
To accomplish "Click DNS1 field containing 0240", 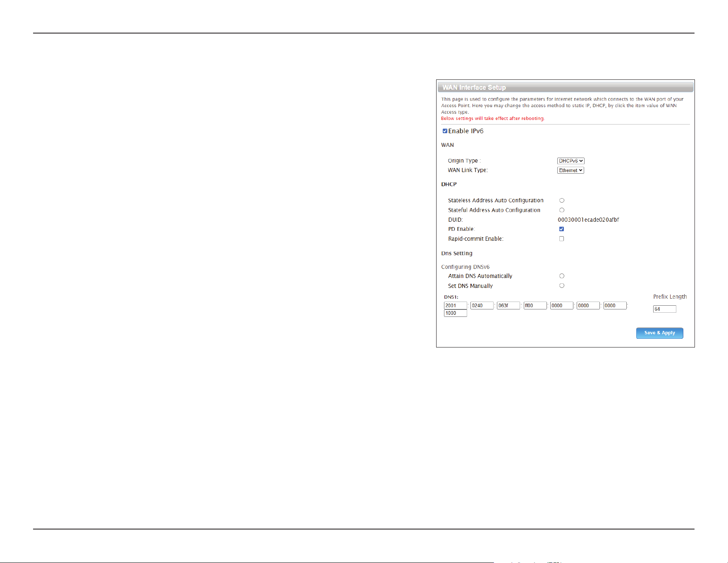I will point(482,306).
